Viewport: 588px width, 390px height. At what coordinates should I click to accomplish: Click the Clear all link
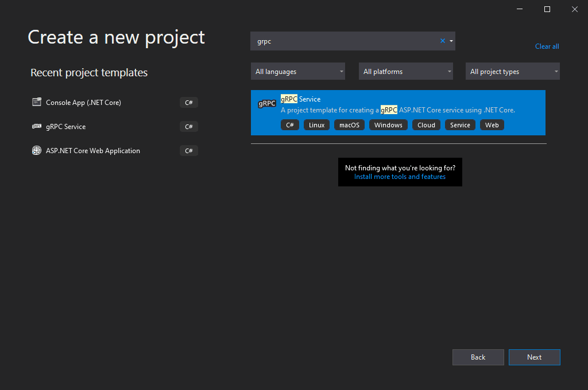(x=547, y=46)
